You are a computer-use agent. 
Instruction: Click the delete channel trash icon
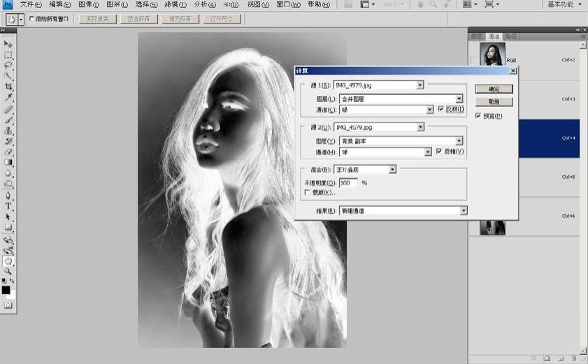pyautogui.click(x=574, y=358)
